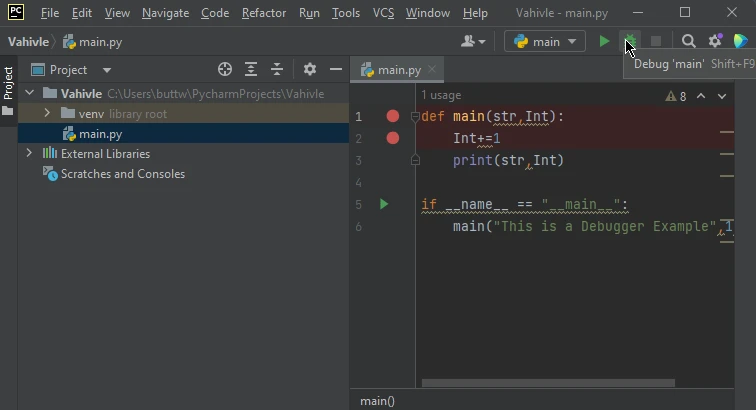Click Expand All icon in Project panel
Screen dimensions: 756x410
[x=251, y=69]
